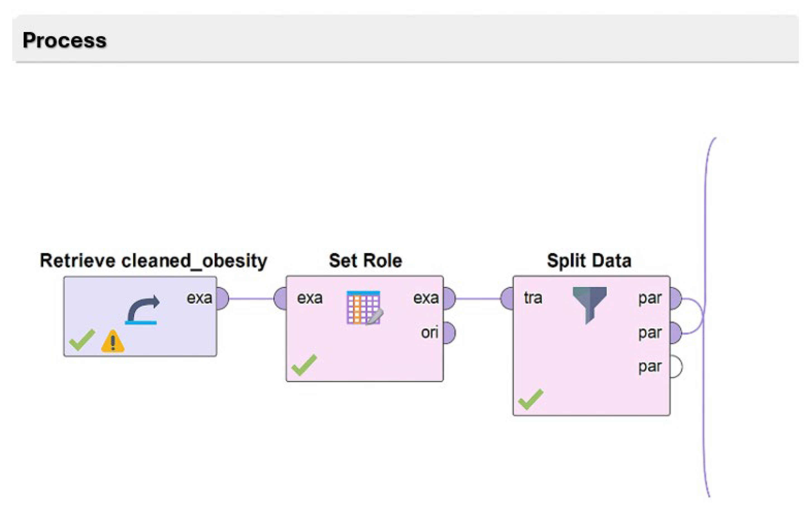Click the Set Role table icon
Image resolution: width=812 pixels, height=507 pixels.
[364, 307]
